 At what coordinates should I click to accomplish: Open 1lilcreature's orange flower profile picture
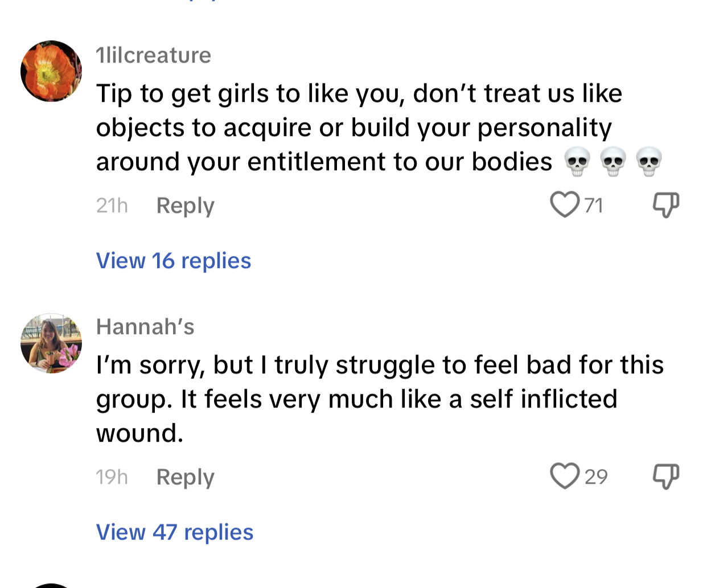pos(51,71)
